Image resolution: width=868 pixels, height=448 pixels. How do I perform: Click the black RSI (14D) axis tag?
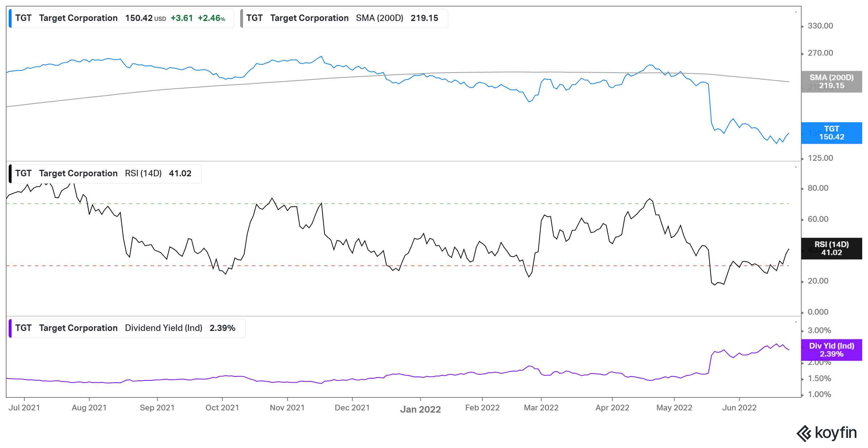831,249
